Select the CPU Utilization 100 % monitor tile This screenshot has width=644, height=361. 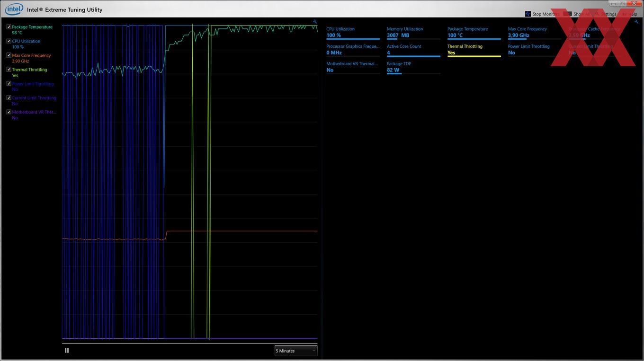(x=353, y=33)
